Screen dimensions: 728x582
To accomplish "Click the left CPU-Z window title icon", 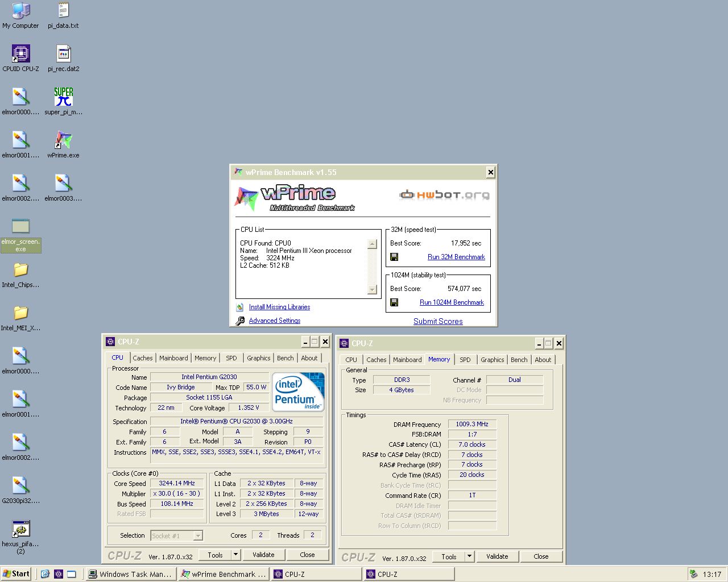I will [110, 342].
